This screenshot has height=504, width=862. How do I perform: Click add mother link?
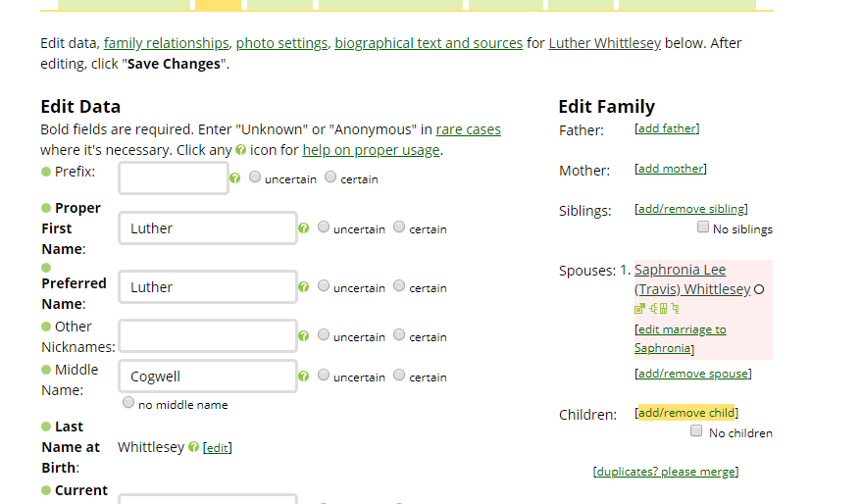[x=671, y=169]
